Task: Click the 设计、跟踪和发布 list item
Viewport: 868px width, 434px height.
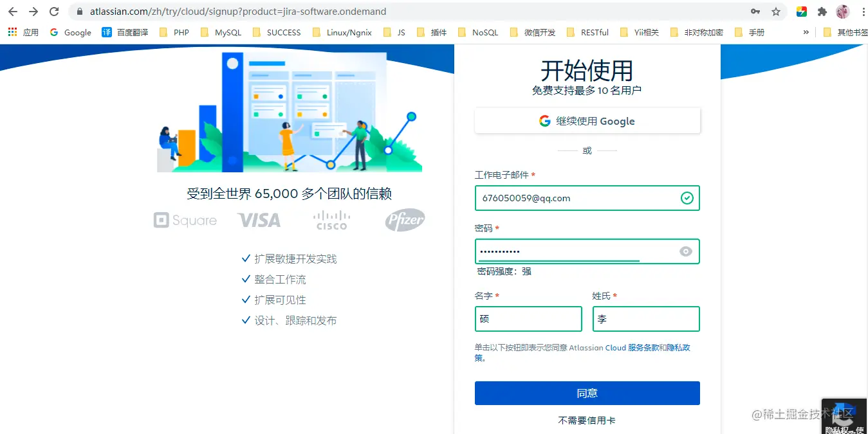Action: tap(295, 321)
